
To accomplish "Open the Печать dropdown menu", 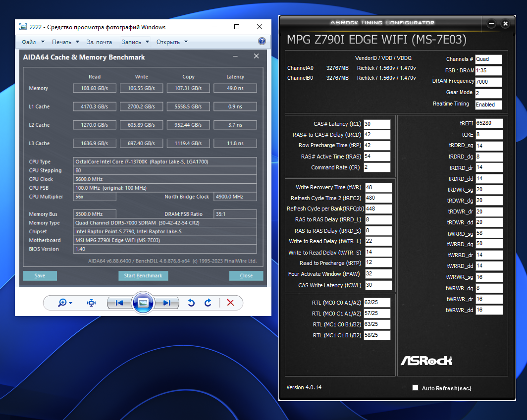I will click(65, 42).
